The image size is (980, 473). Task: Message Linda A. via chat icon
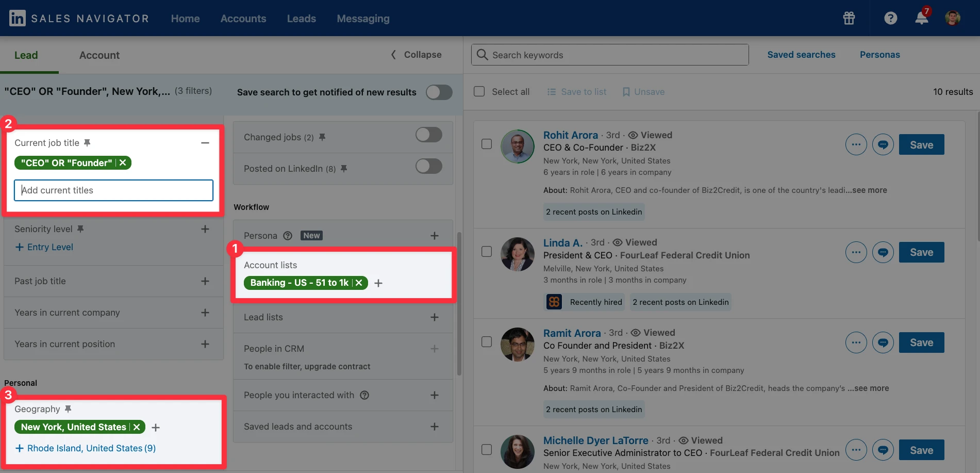[883, 252]
